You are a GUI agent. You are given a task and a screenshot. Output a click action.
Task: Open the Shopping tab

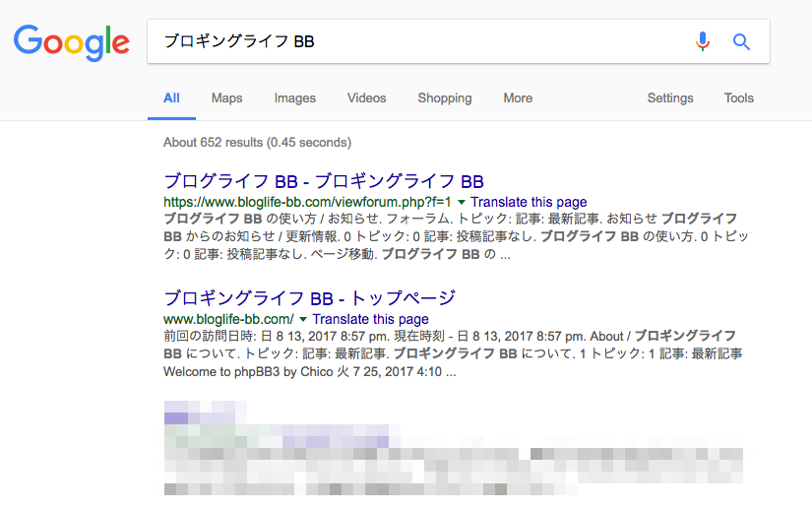[x=445, y=97]
